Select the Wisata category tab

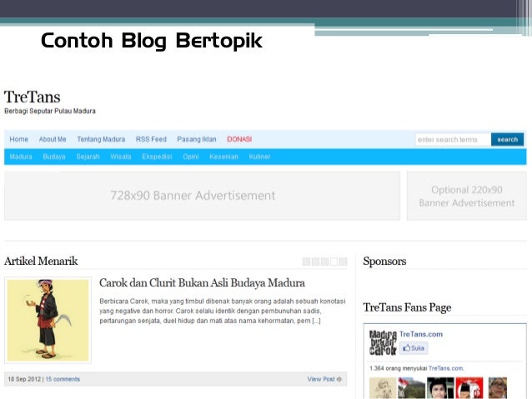click(121, 157)
